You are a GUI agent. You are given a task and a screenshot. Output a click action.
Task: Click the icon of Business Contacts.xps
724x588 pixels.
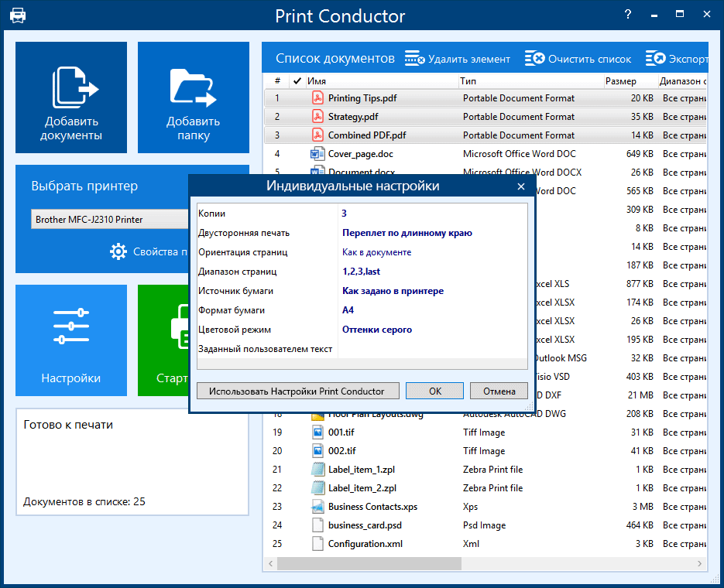317,506
